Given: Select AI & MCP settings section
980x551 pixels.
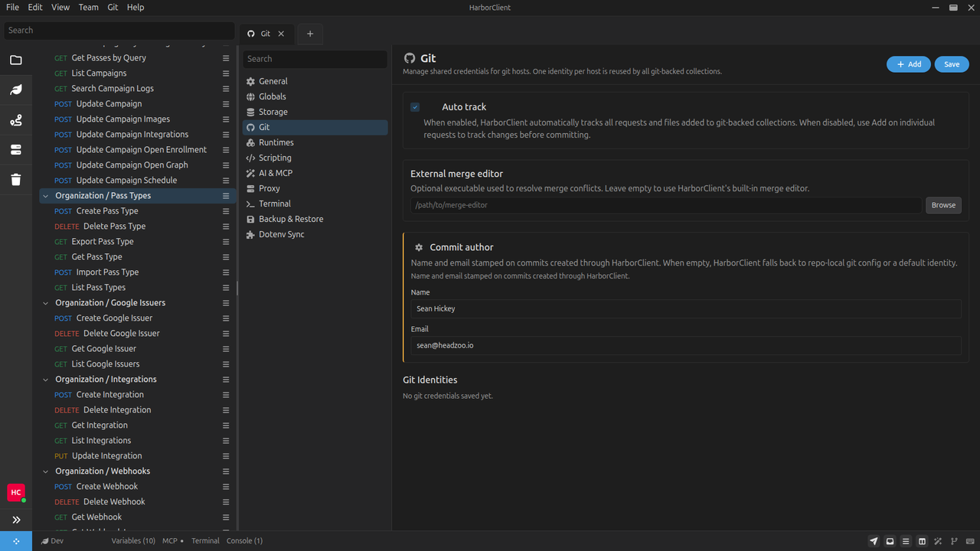Looking at the screenshot, I should click(x=315, y=173).
